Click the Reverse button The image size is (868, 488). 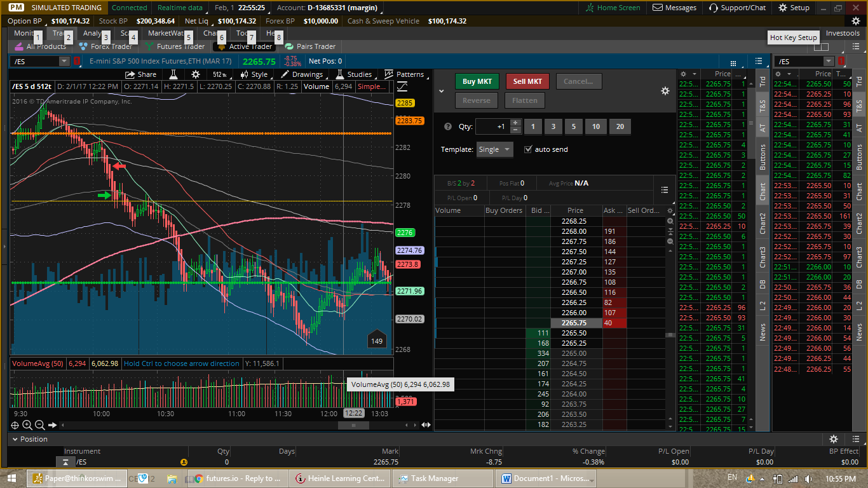tap(477, 100)
